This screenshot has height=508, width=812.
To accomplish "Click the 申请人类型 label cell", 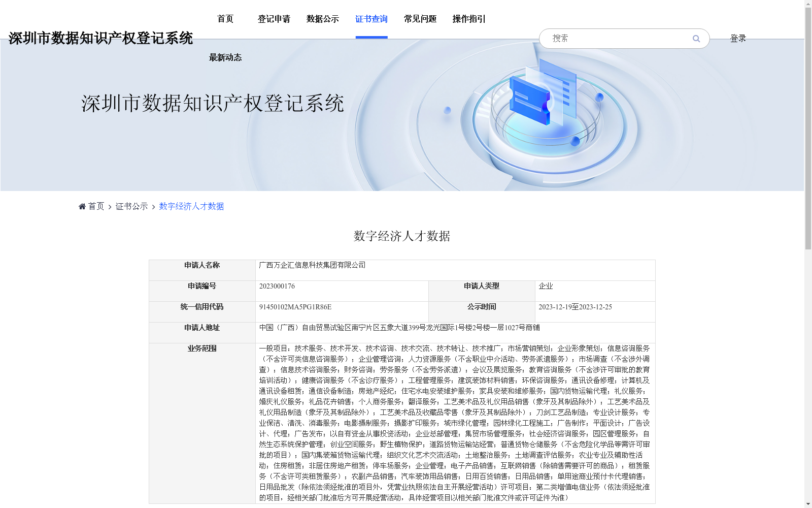I will [482, 291].
